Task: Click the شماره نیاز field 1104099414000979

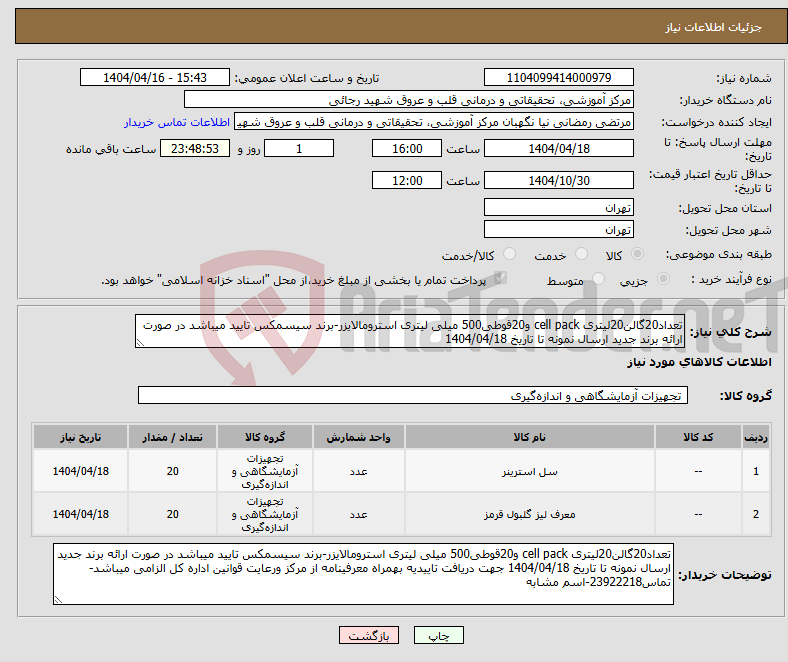Action: pyautogui.click(x=558, y=77)
